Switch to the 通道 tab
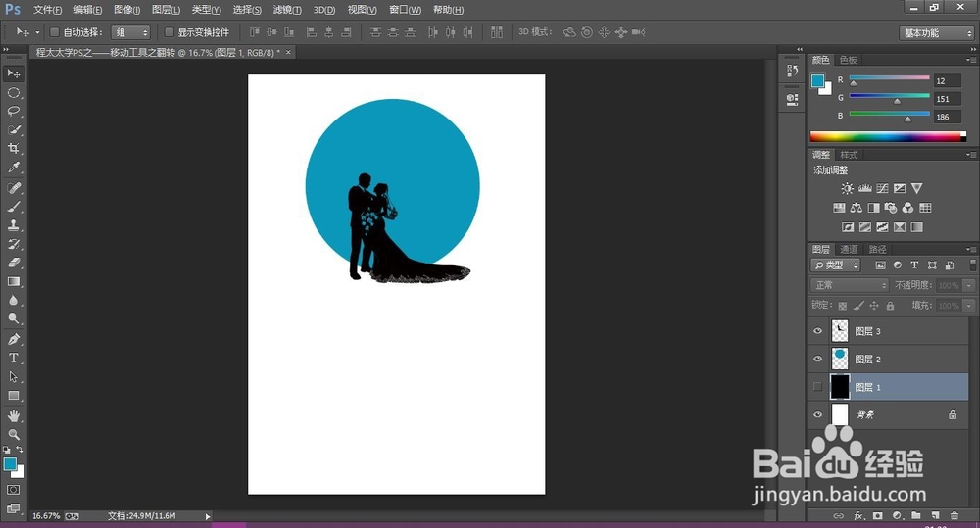The height and width of the screenshot is (528, 980). point(849,249)
